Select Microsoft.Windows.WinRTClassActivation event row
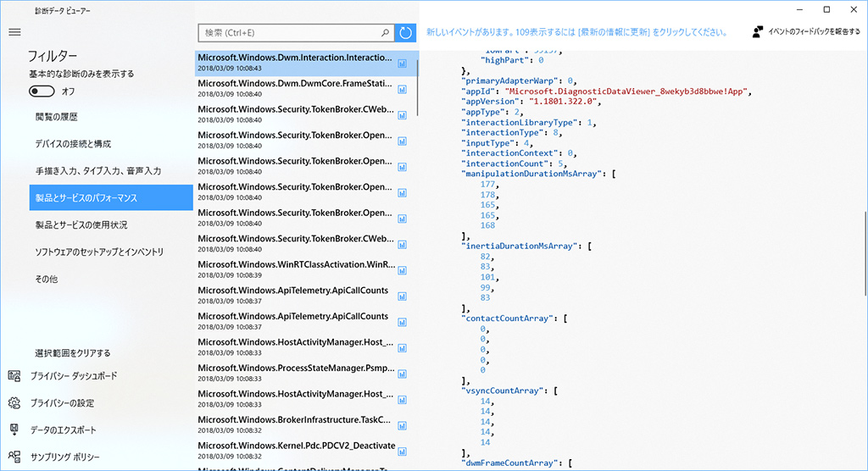 [306, 270]
